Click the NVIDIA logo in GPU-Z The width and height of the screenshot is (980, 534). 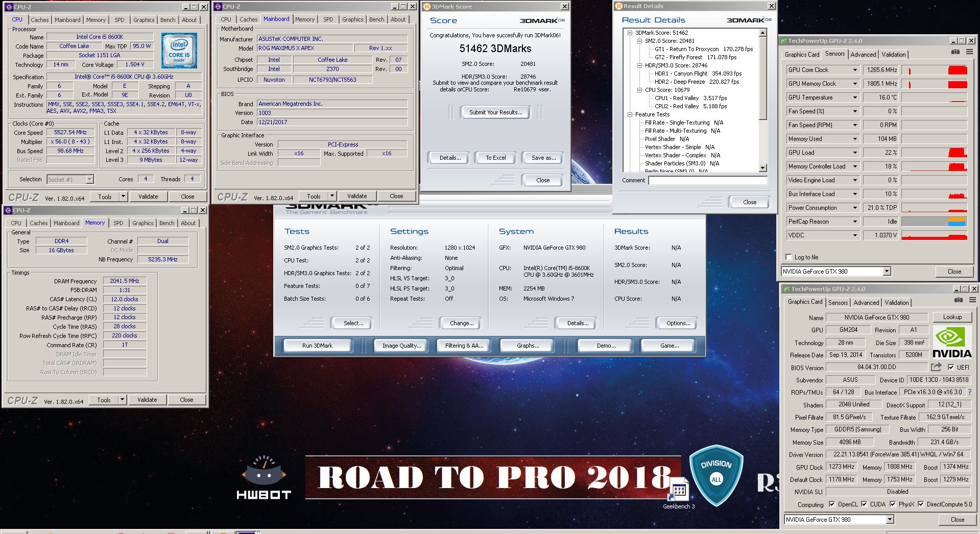click(x=952, y=343)
